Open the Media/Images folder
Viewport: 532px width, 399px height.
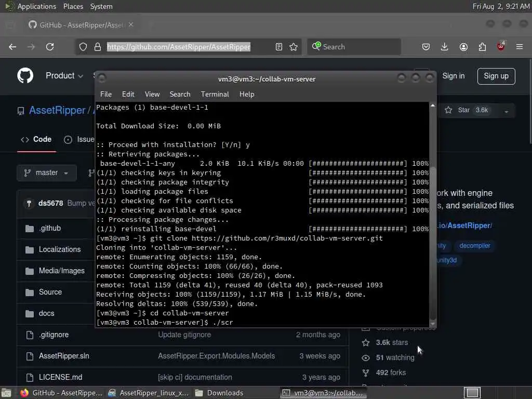(x=61, y=271)
